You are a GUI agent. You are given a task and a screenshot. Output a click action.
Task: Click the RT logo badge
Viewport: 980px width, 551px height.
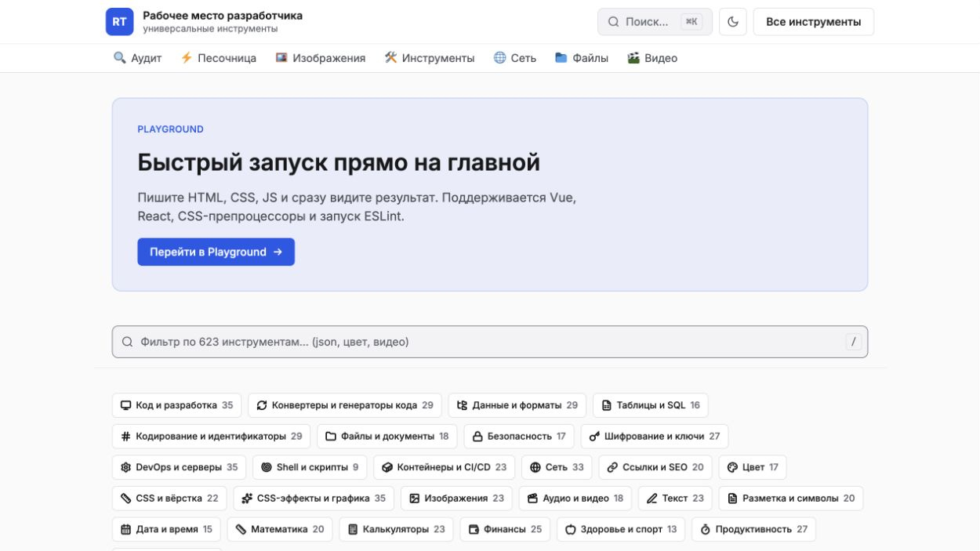coord(119,22)
